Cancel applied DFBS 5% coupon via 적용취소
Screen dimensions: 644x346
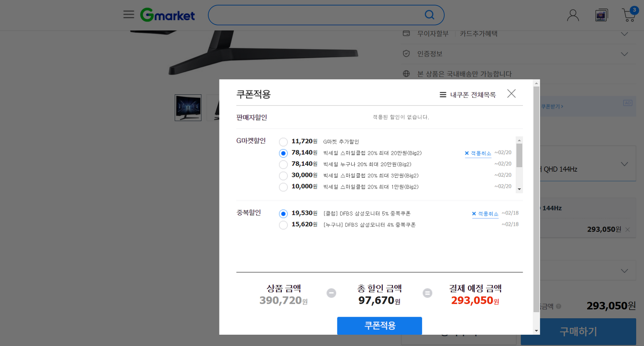click(485, 214)
